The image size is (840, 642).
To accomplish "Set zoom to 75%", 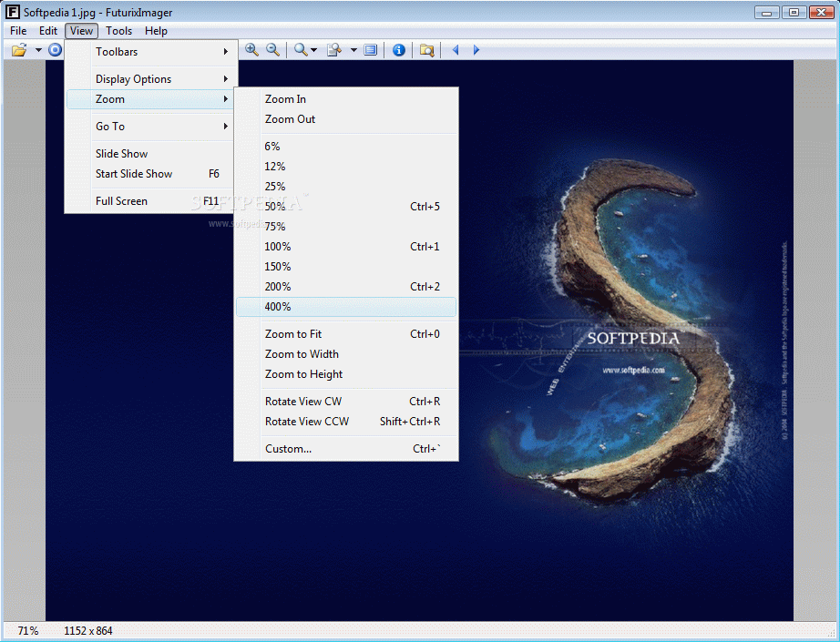I will (346, 227).
